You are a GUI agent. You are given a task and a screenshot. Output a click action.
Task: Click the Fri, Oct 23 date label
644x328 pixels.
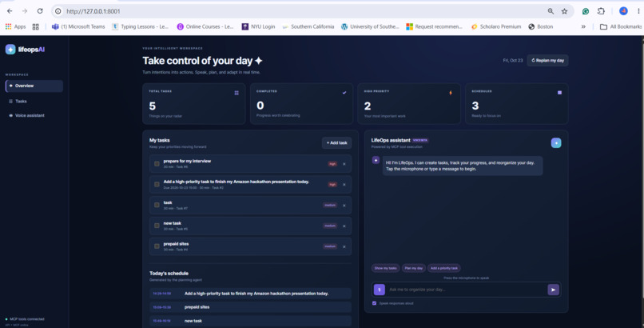pyautogui.click(x=513, y=61)
